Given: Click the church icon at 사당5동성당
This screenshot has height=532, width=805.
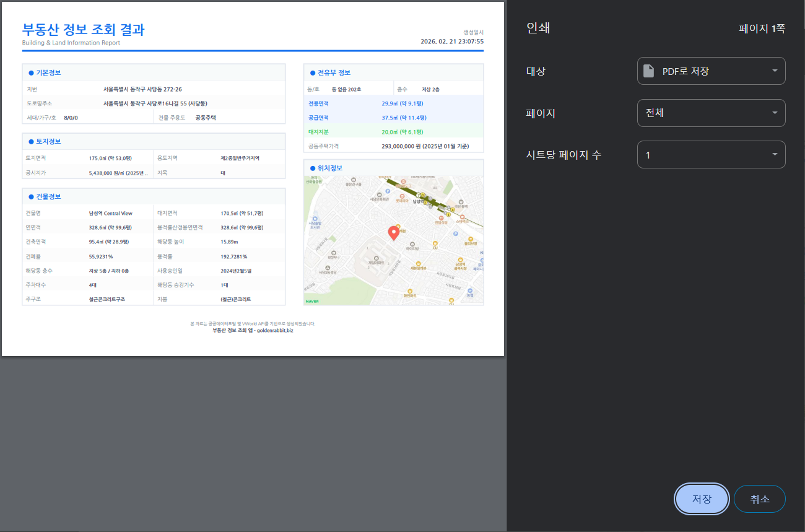Looking at the screenshot, I should click(328, 268).
